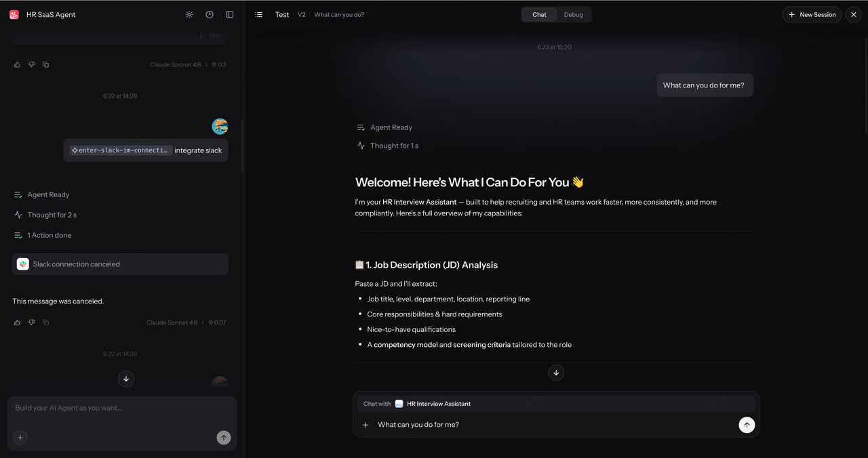Screen dimensions: 868x458
Task: Send the chat message with arrow button
Action: click(x=747, y=425)
